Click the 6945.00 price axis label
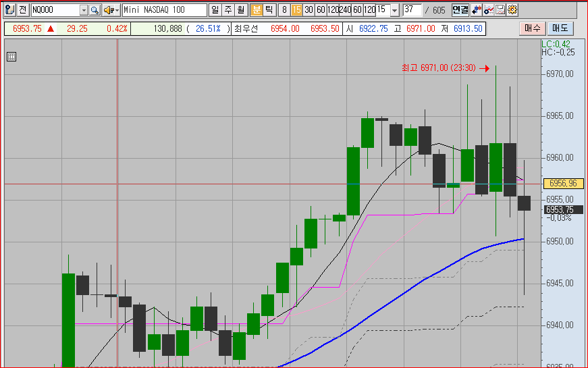 (560, 283)
